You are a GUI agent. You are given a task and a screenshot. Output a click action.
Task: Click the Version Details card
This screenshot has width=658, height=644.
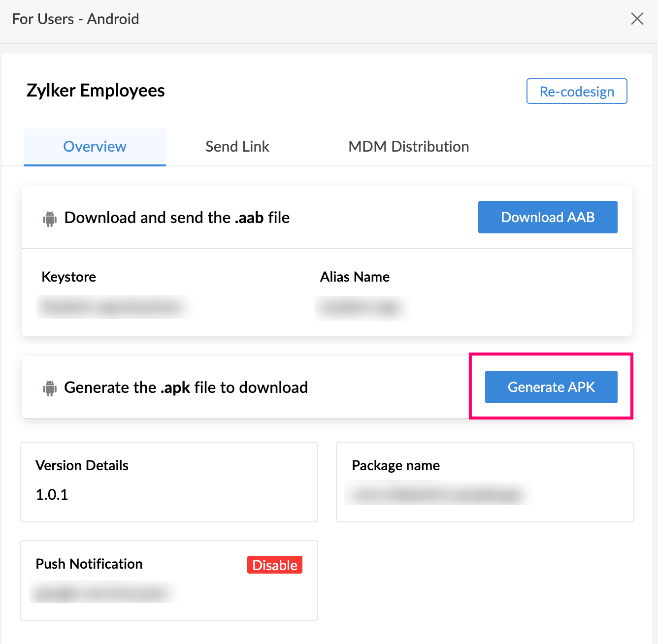[168, 482]
